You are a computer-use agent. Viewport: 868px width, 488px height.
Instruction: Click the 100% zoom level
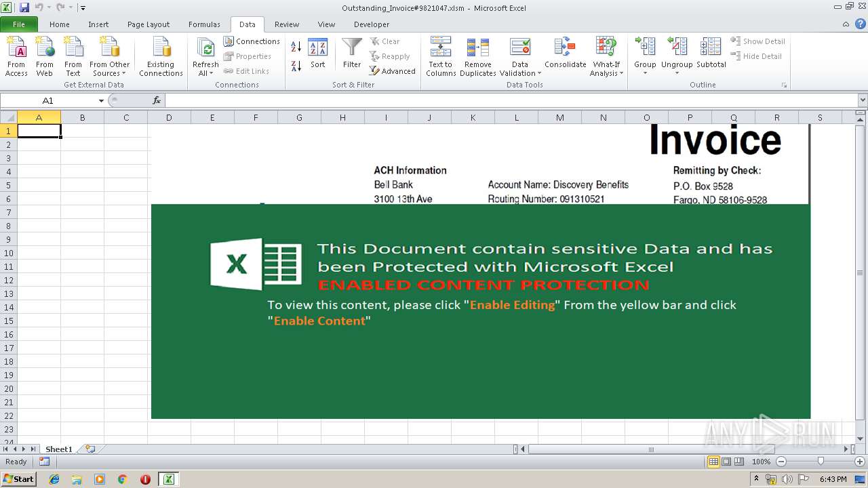click(762, 462)
